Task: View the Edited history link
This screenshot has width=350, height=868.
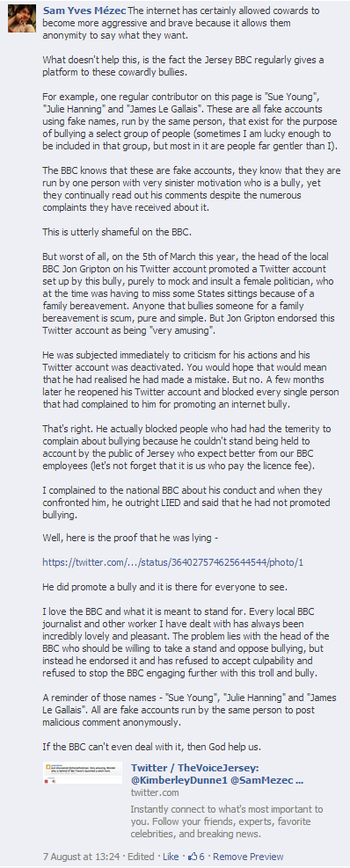Action: (x=141, y=857)
